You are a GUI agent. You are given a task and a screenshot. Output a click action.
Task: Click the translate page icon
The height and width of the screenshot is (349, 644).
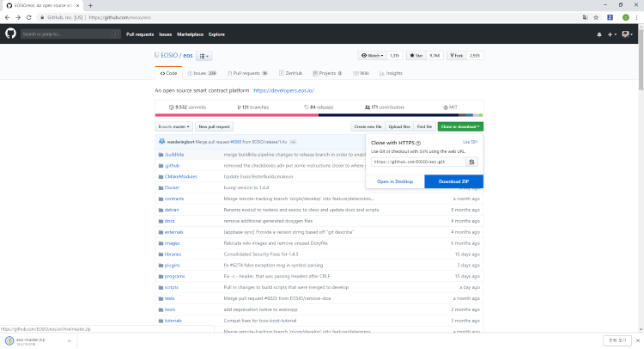coord(586,17)
